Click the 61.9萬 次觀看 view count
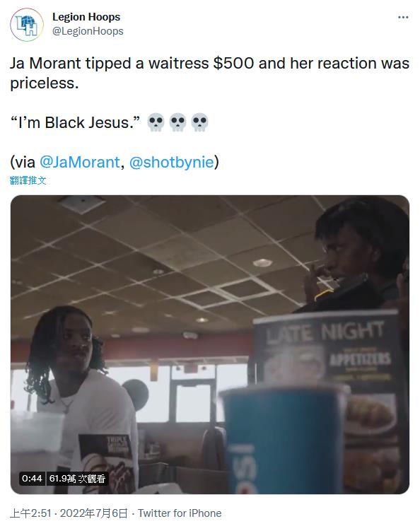 tap(77, 478)
